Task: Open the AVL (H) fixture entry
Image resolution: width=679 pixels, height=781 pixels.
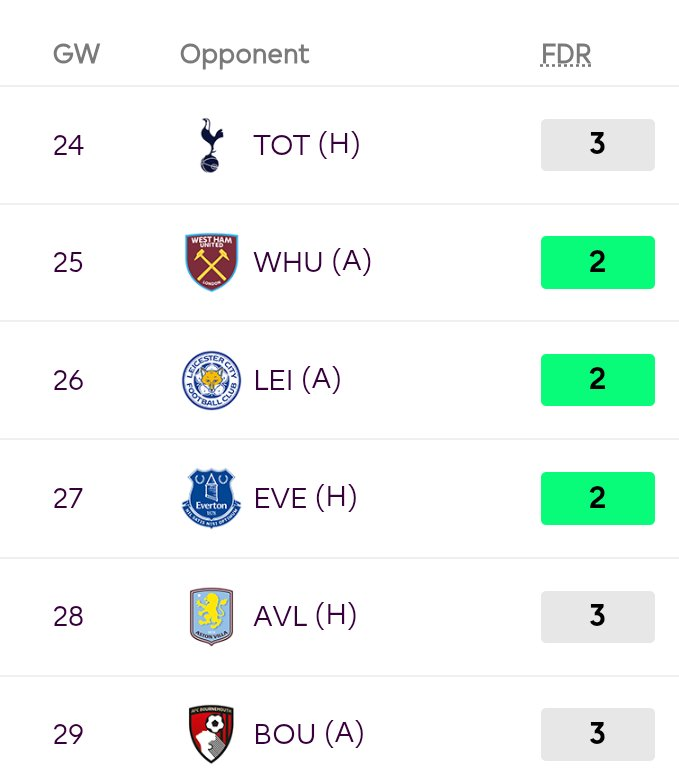Action: 305,616
